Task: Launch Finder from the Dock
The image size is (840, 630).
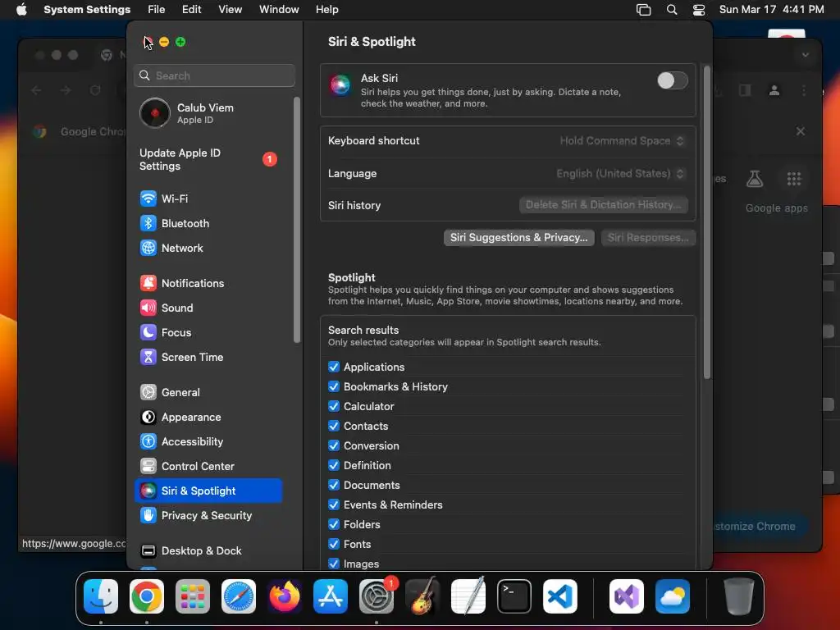Action: 101,596
